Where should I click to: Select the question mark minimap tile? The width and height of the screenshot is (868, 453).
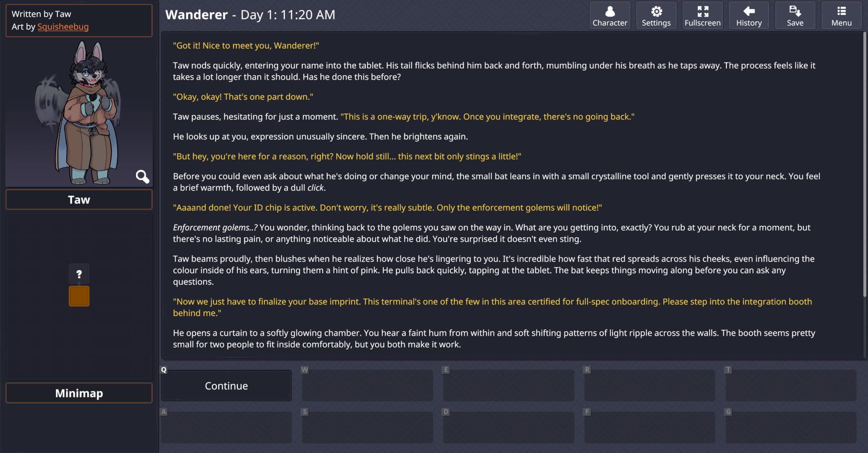(79, 274)
